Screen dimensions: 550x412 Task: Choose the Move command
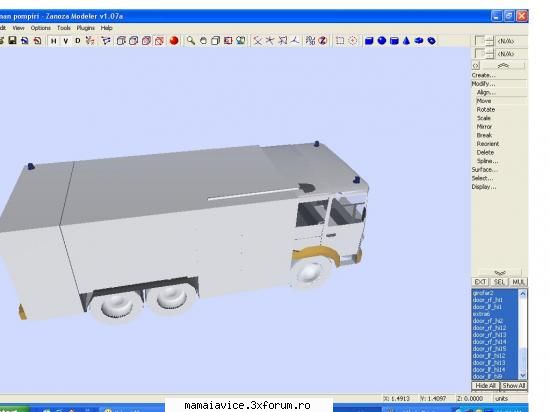(484, 101)
